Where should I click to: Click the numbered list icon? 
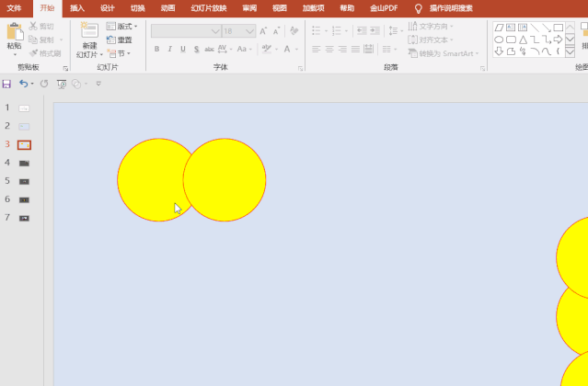tap(337, 30)
